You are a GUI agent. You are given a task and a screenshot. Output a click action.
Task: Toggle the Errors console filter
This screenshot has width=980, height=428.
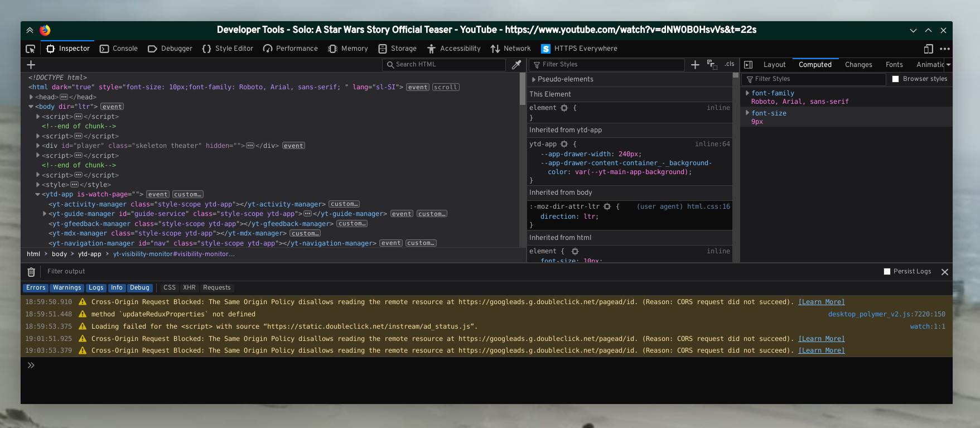pos(36,288)
